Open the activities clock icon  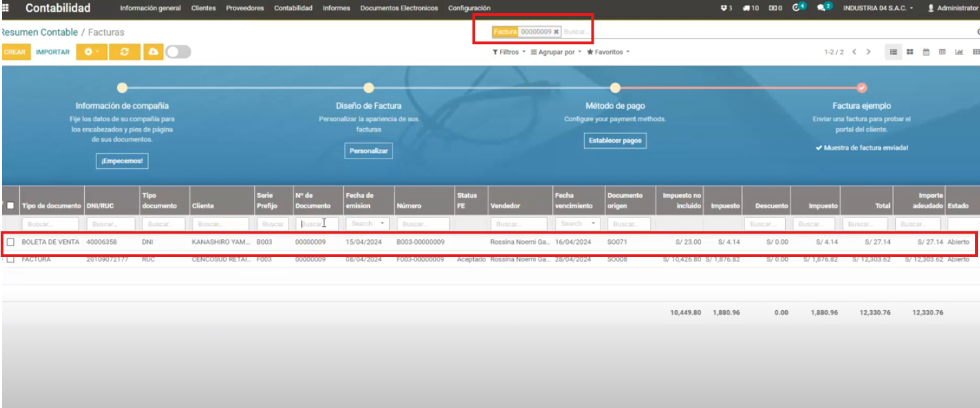797,8
